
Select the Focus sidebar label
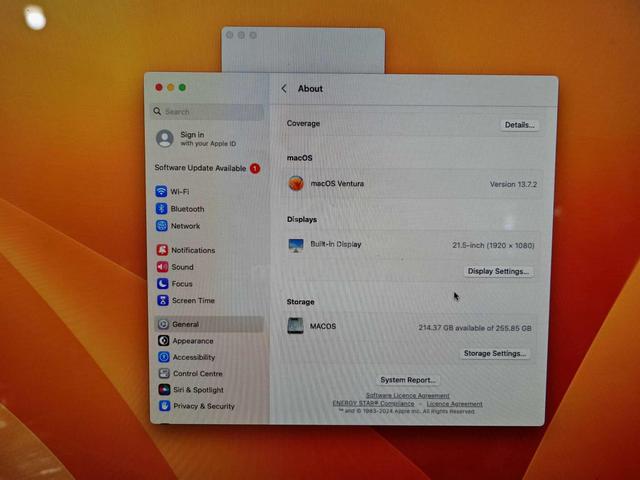point(182,284)
